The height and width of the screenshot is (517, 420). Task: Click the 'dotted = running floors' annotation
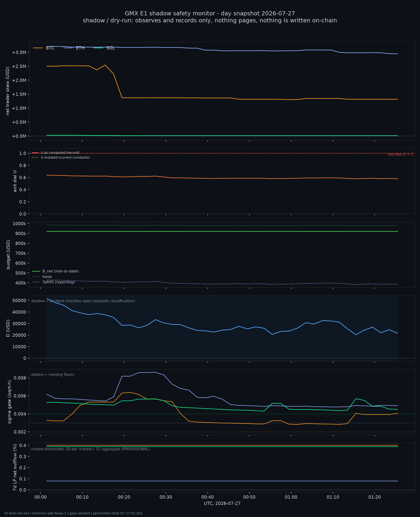53,375
